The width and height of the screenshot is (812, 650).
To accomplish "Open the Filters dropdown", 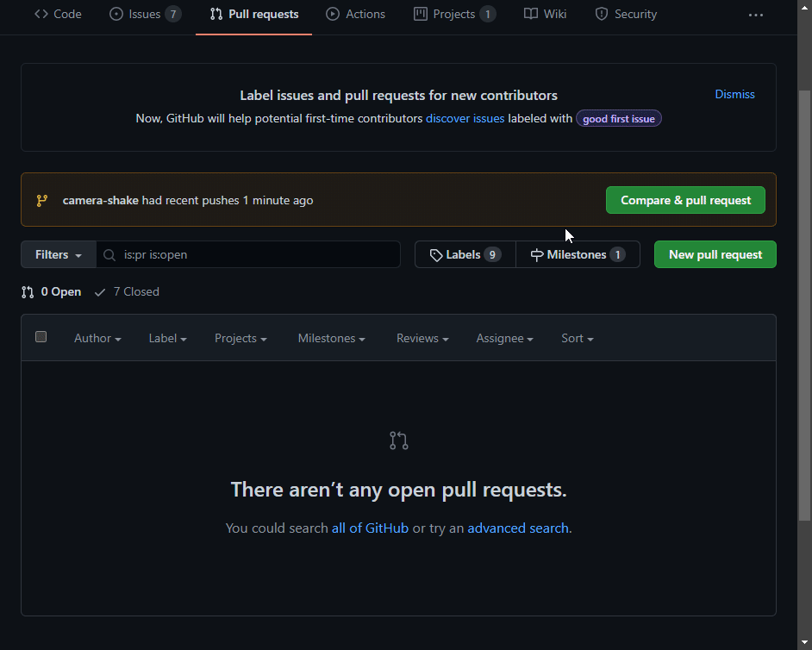I will pyautogui.click(x=59, y=254).
